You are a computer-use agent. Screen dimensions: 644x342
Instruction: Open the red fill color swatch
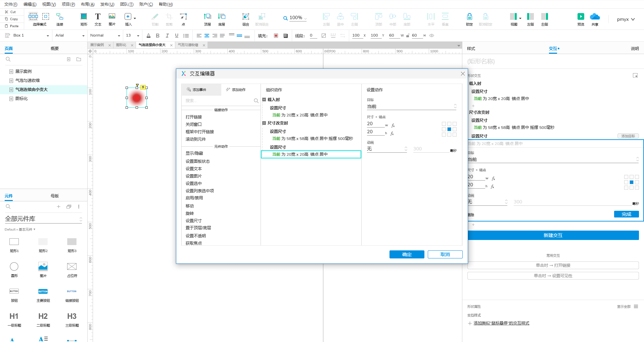click(276, 36)
